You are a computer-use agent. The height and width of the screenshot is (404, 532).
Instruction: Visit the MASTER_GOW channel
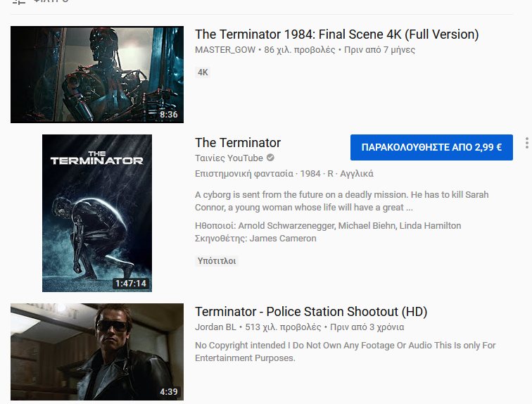point(225,50)
